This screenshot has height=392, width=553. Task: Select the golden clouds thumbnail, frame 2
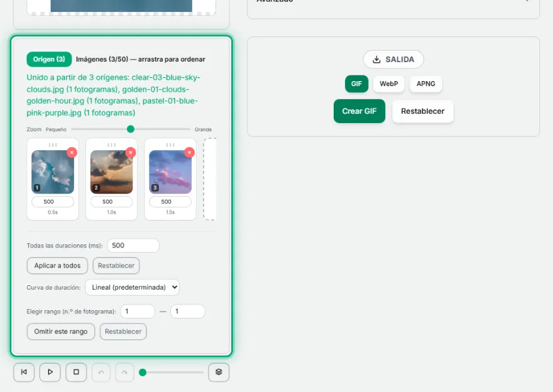pyautogui.click(x=111, y=172)
